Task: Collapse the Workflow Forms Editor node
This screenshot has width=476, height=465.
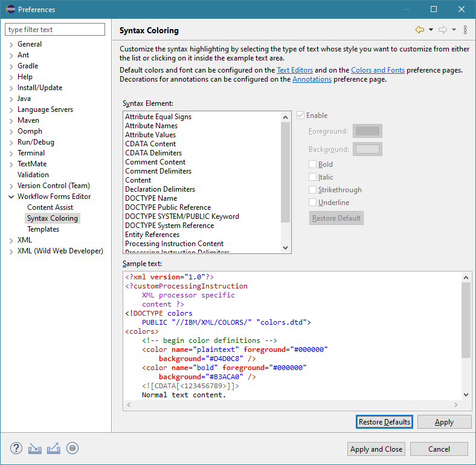Action: [11, 197]
